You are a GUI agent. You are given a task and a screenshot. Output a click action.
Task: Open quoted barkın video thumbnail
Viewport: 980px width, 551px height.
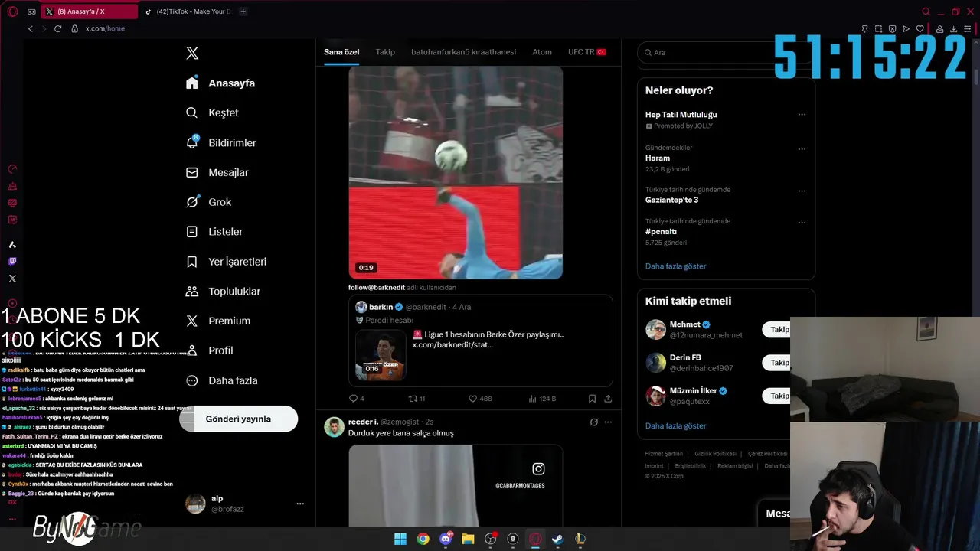pos(381,354)
